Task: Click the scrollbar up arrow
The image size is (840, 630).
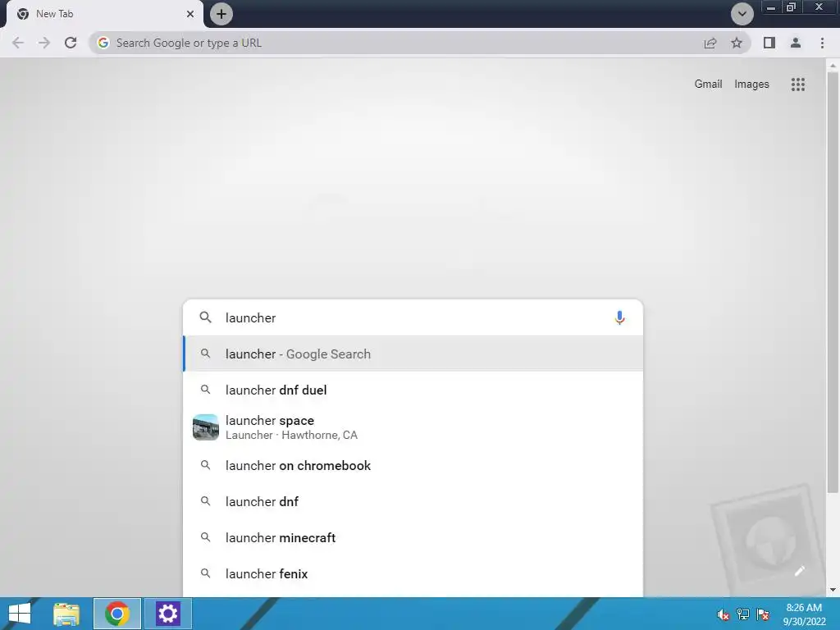Action: point(832,66)
